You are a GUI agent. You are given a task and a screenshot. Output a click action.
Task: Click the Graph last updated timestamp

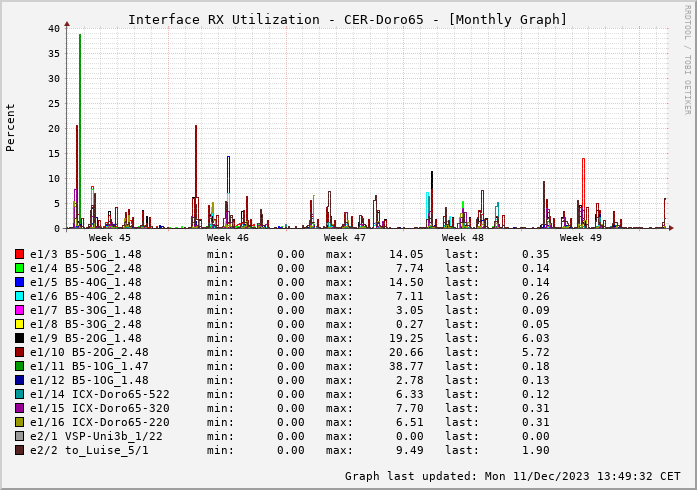513,476
